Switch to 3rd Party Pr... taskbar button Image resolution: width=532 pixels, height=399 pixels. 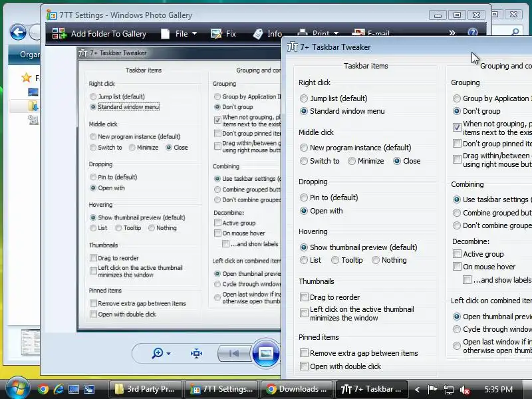click(x=145, y=389)
